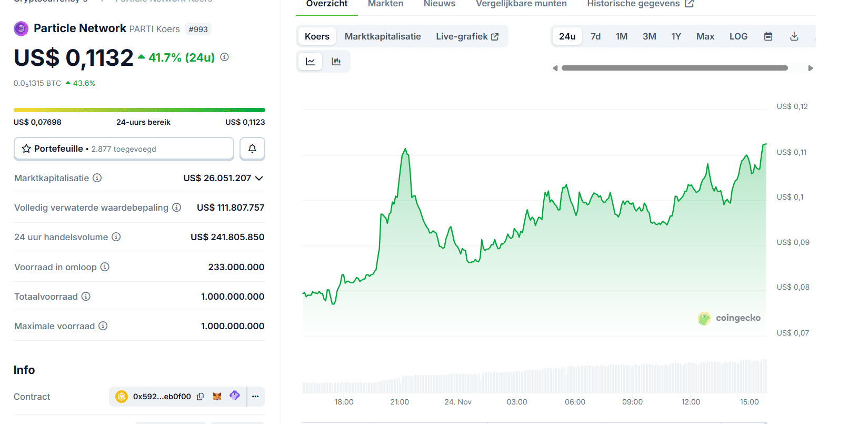Expand the Marktkapitalisatie value chevron

tap(259, 178)
